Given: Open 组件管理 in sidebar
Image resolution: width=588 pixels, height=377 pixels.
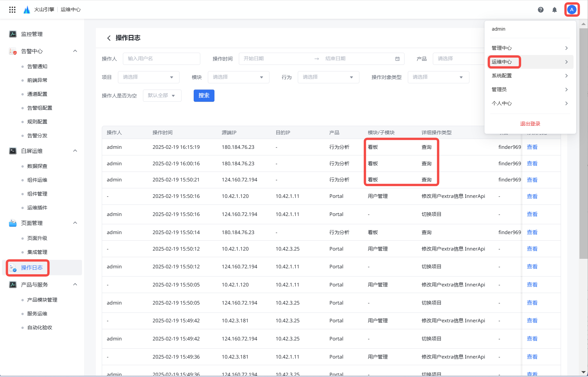Looking at the screenshot, I should pos(37,194).
